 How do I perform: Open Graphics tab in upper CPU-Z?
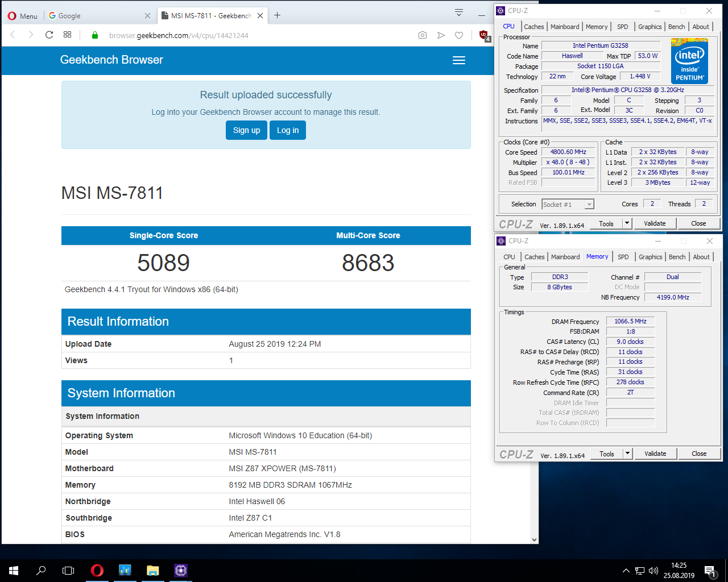650,27
